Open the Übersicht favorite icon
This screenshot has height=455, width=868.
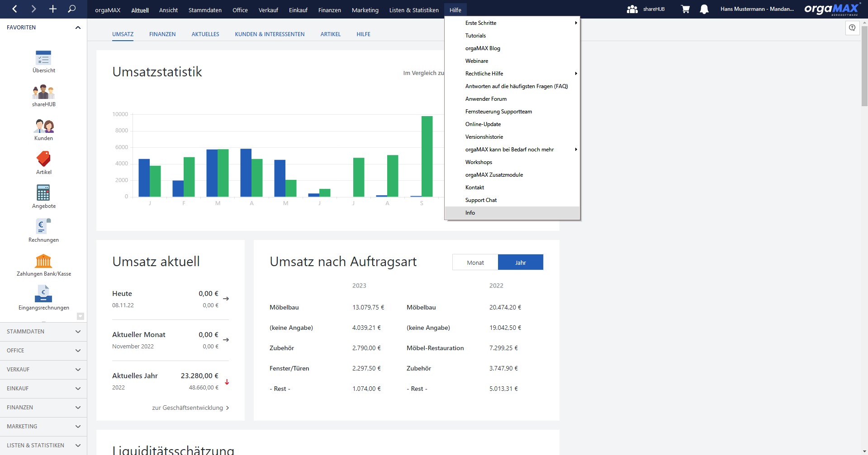click(43, 58)
